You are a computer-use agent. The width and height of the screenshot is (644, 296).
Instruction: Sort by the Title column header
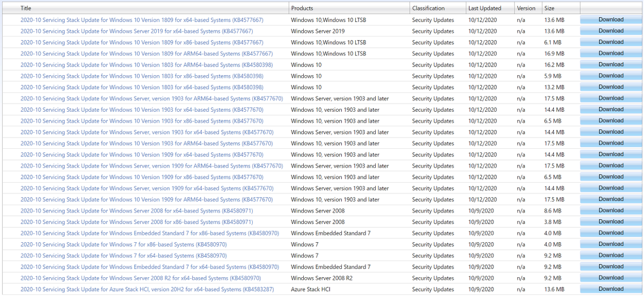pos(26,8)
